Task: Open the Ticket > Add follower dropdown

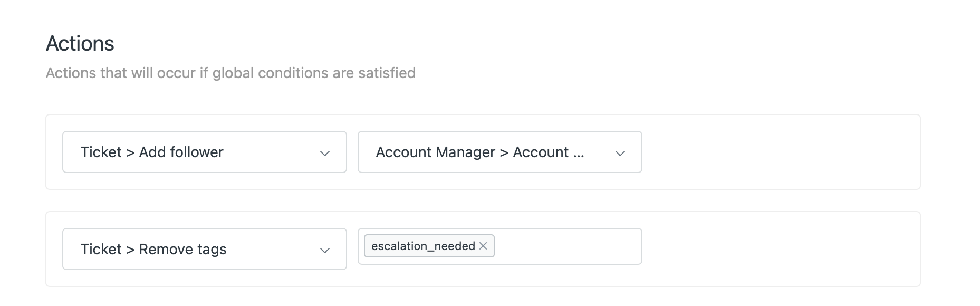Action: click(204, 152)
